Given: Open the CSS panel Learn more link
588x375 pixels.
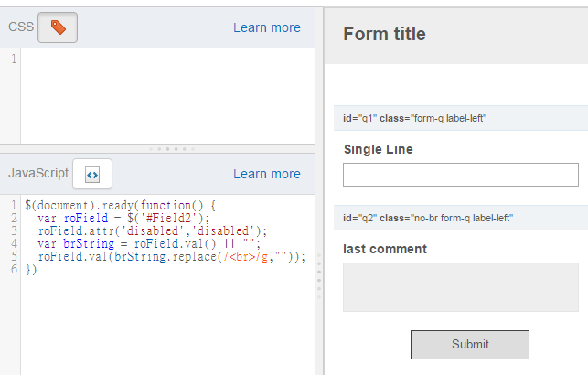Looking at the screenshot, I should coord(267,27).
